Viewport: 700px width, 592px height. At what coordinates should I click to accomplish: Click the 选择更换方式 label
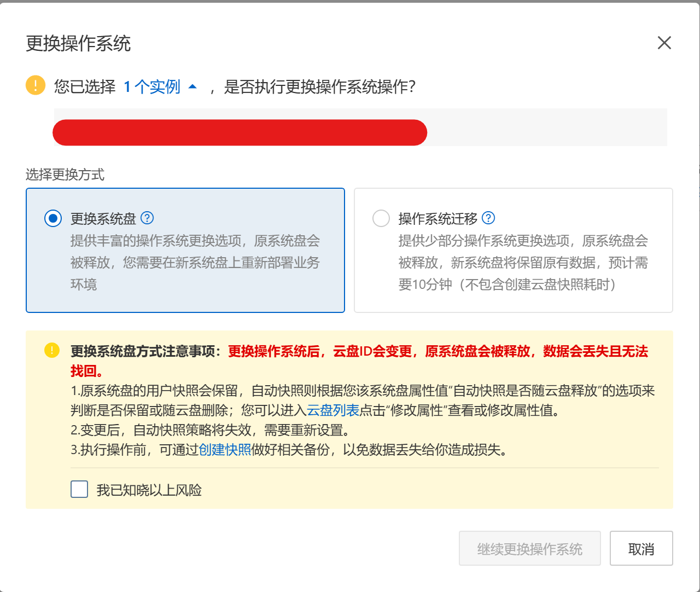point(65,175)
